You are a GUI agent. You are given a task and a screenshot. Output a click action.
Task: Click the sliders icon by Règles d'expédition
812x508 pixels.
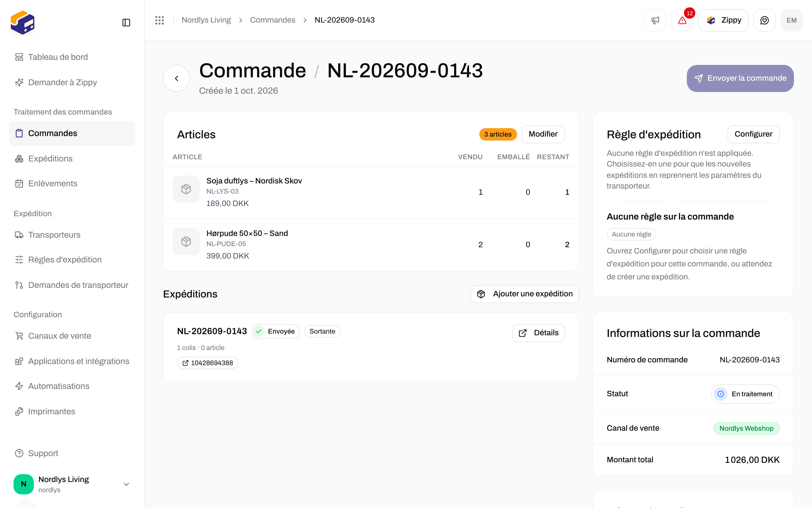[19, 260]
